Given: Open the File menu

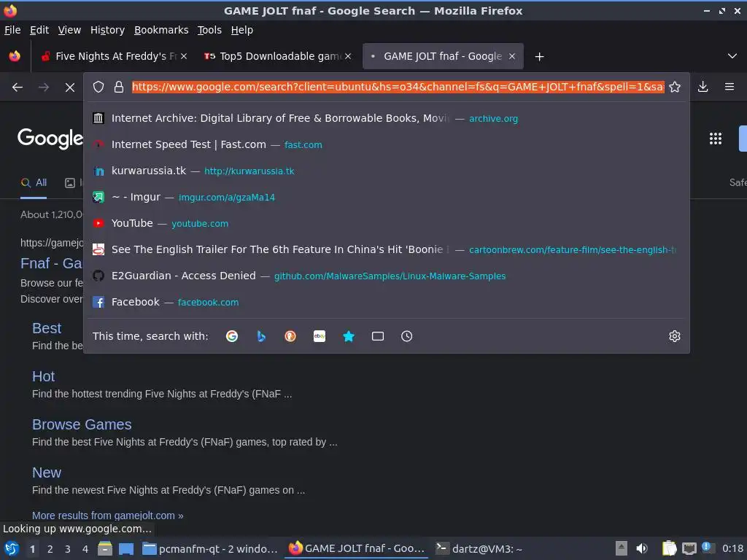Looking at the screenshot, I should pos(12,30).
